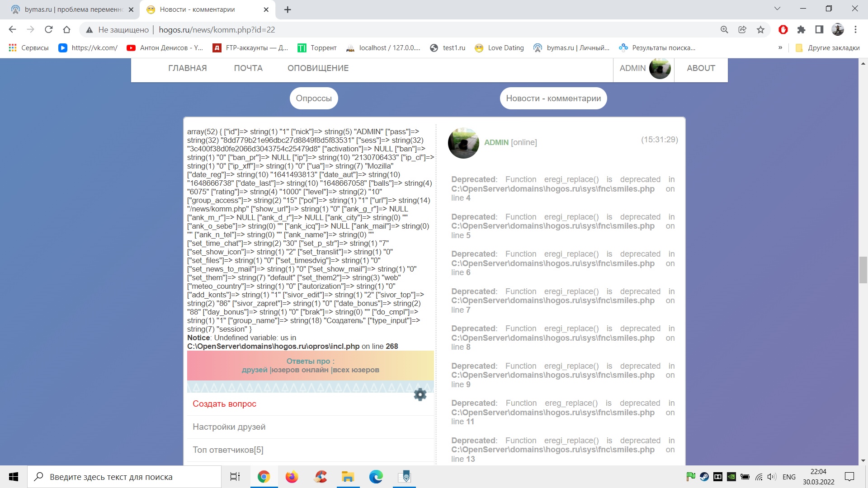
Task: Open the browser home page icon
Action: (x=67, y=30)
